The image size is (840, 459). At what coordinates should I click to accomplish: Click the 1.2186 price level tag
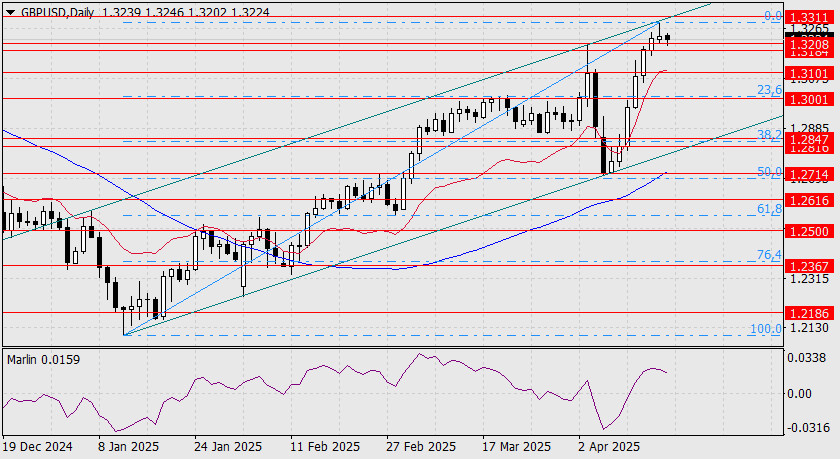click(809, 313)
